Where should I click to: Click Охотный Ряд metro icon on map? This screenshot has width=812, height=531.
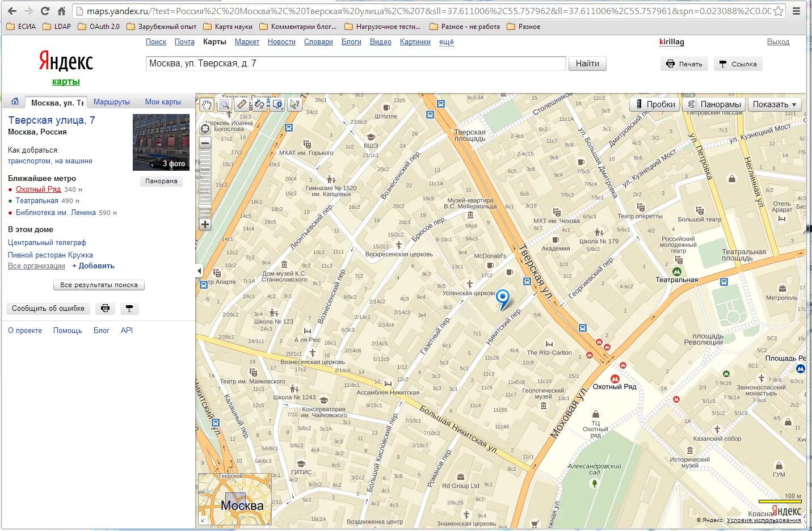coord(615,378)
